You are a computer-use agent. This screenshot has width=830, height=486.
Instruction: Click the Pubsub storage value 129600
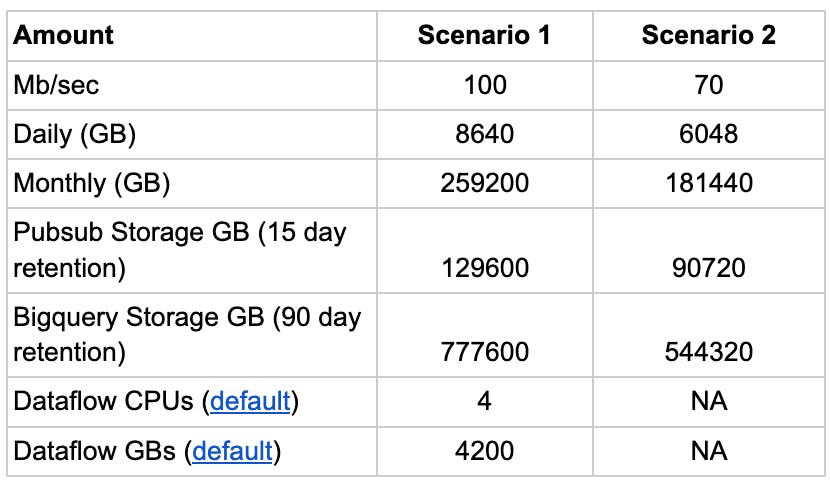(485, 269)
